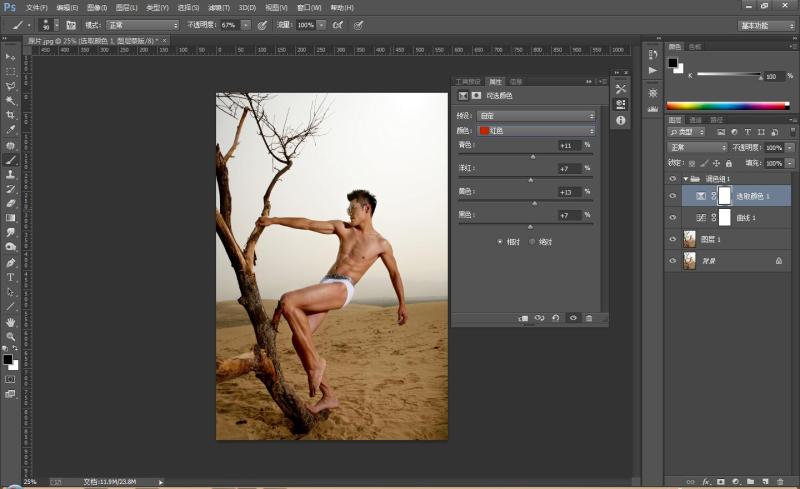Switch to the 通道 channels tab
This screenshot has height=489, width=800.
point(695,120)
